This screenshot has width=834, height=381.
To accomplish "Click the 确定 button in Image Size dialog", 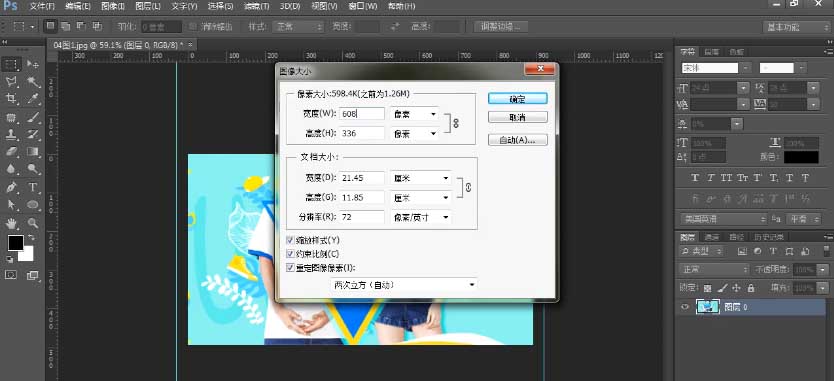I will [x=517, y=99].
